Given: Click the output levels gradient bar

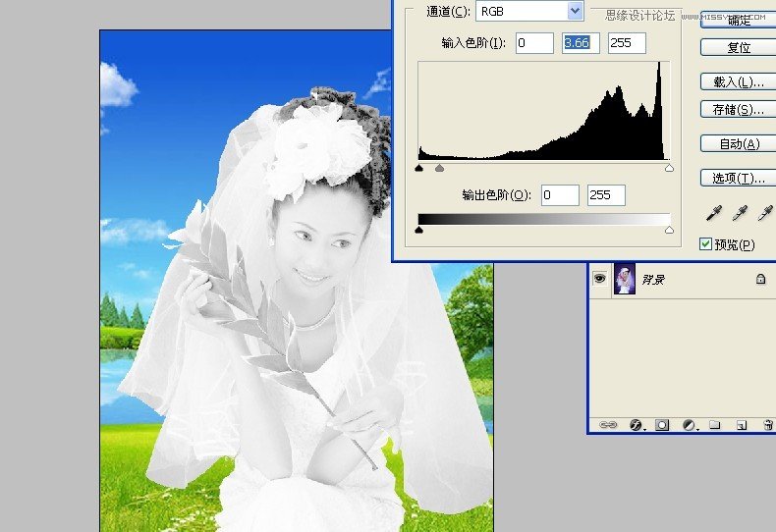Looking at the screenshot, I should pos(544,219).
